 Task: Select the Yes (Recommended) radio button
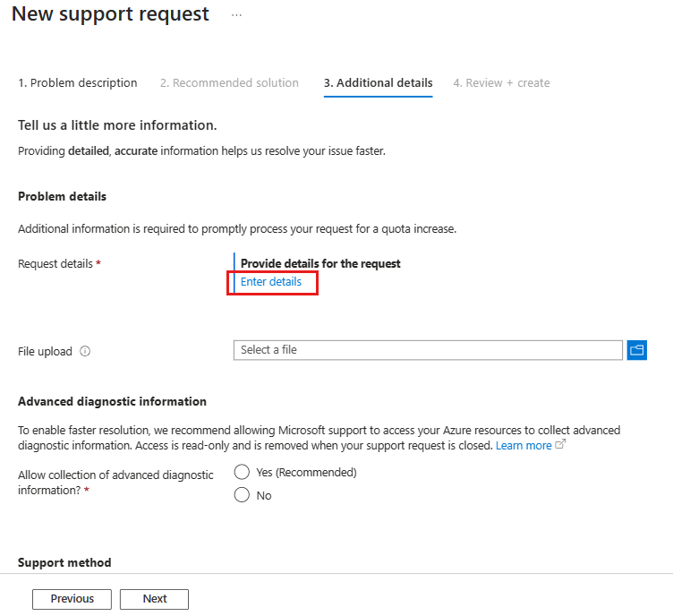pyautogui.click(x=242, y=472)
